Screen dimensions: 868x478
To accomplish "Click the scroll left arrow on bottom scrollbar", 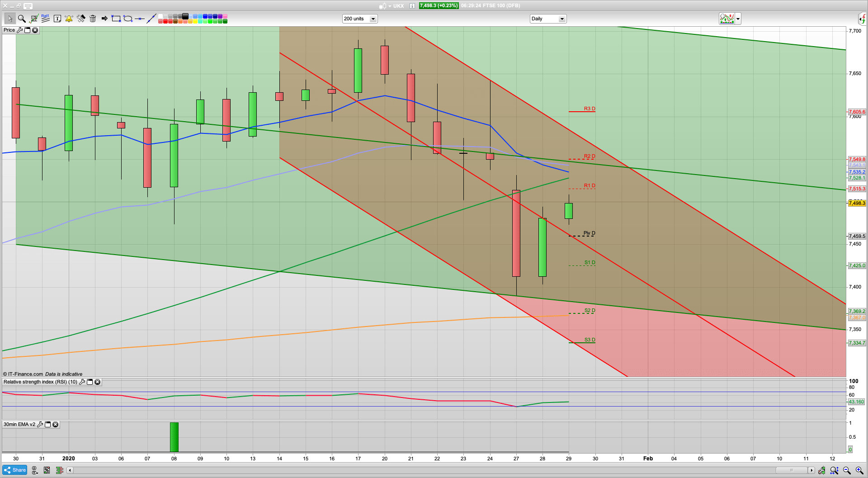I will point(70,470).
